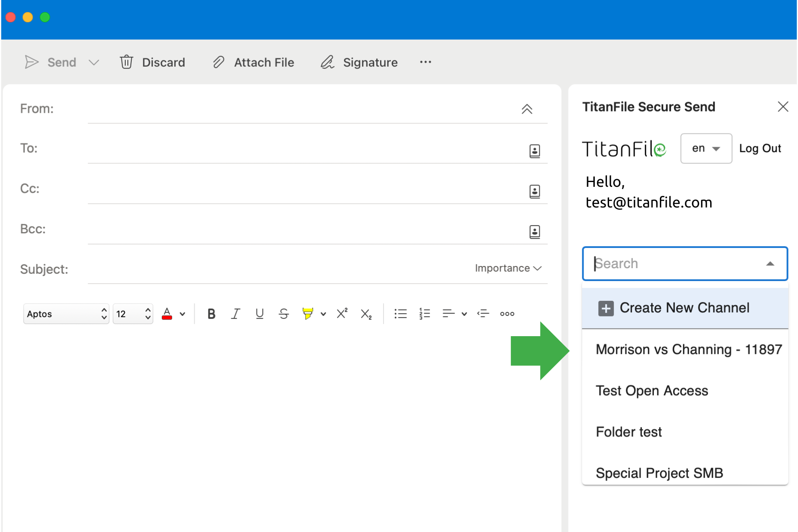Image resolution: width=798 pixels, height=532 pixels.
Task: Click the Send button
Action: [x=50, y=62]
